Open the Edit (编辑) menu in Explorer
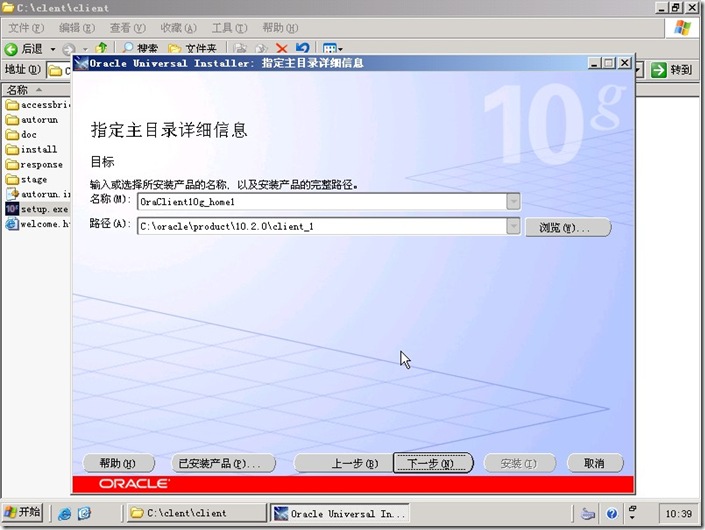 pos(77,28)
